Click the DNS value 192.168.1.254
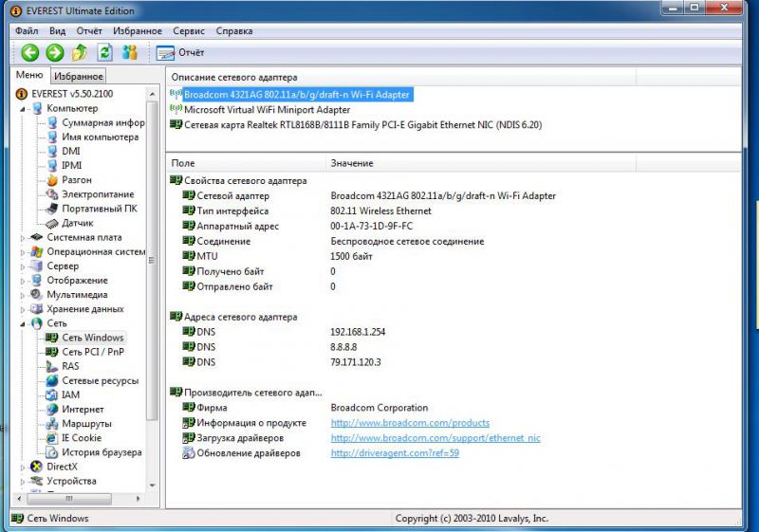The image size is (759, 532). click(x=358, y=332)
